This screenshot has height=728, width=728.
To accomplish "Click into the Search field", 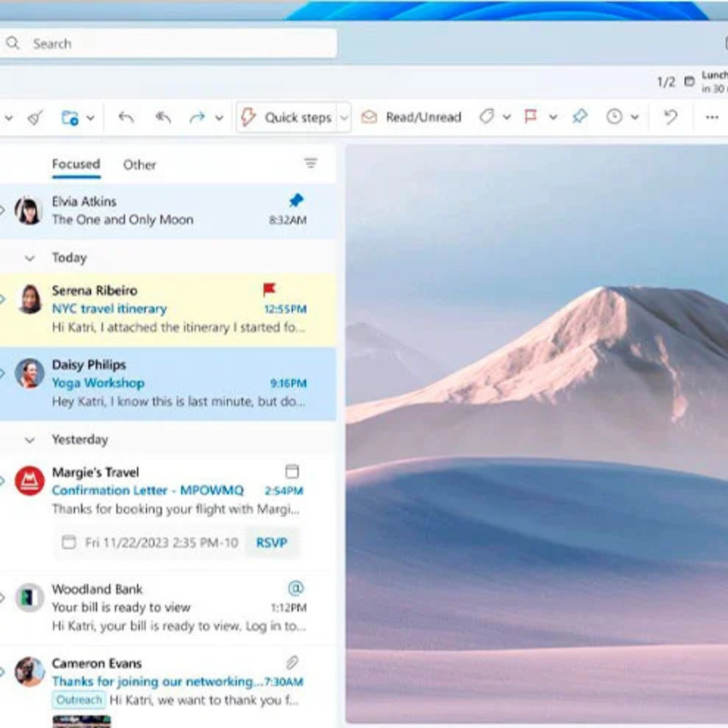I will (x=175, y=44).
